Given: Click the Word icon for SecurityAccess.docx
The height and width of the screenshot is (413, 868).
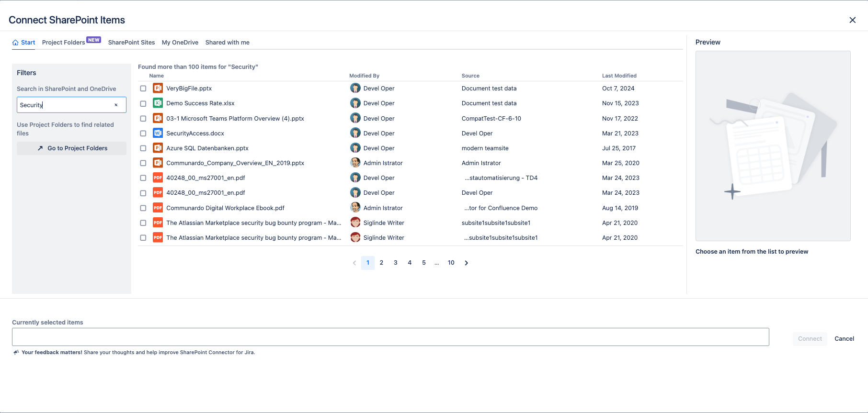Looking at the screenshot, I should (x=158, y=133).
